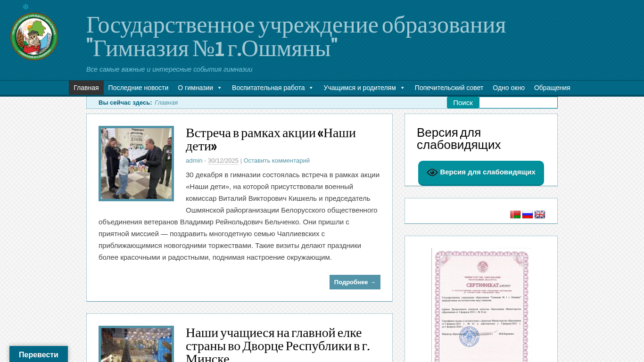Click the sidebar heading 'Версия для слабовидящих'
Screen dimensions: 644x362
tap(459, 139)
